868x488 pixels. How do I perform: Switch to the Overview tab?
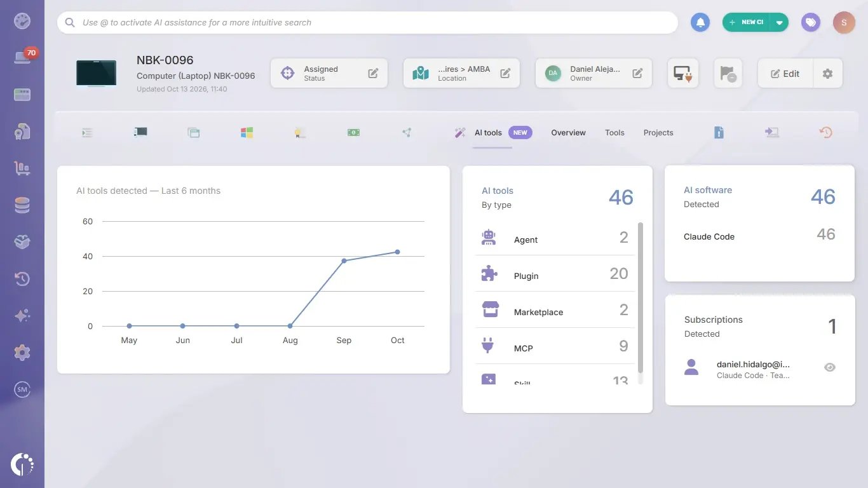click(568, 133)
